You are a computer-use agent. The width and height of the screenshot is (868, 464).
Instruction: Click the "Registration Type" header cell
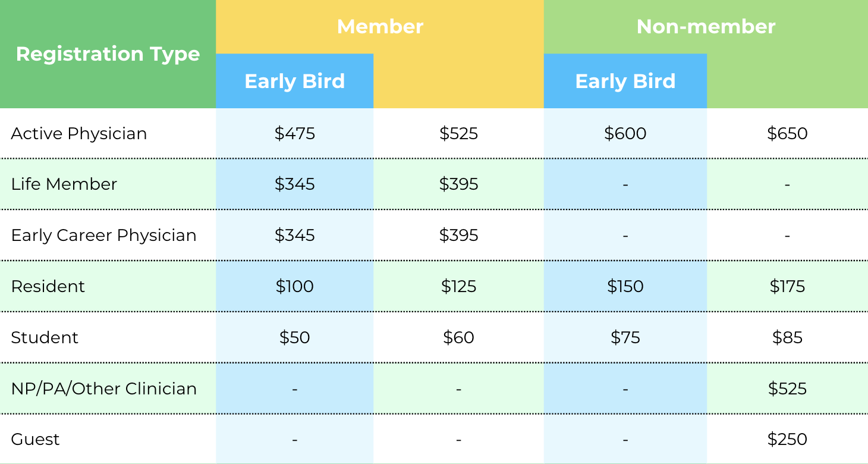click(108, 54)
